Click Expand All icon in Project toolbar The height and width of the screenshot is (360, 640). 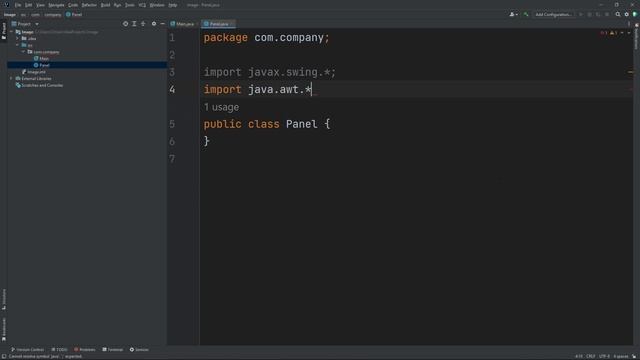134,24
